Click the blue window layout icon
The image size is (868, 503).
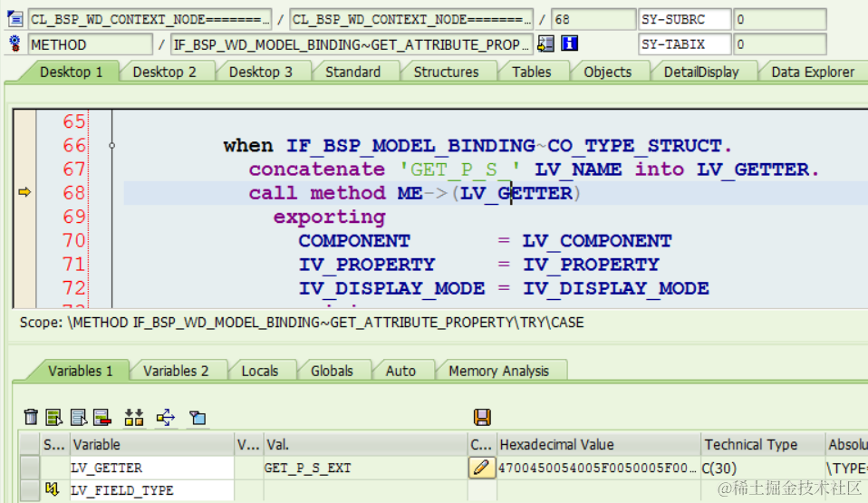[x=198, y=417]
